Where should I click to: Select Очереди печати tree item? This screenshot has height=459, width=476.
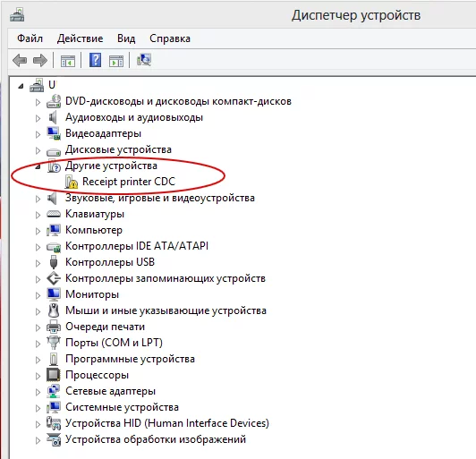tap(105, 327)
